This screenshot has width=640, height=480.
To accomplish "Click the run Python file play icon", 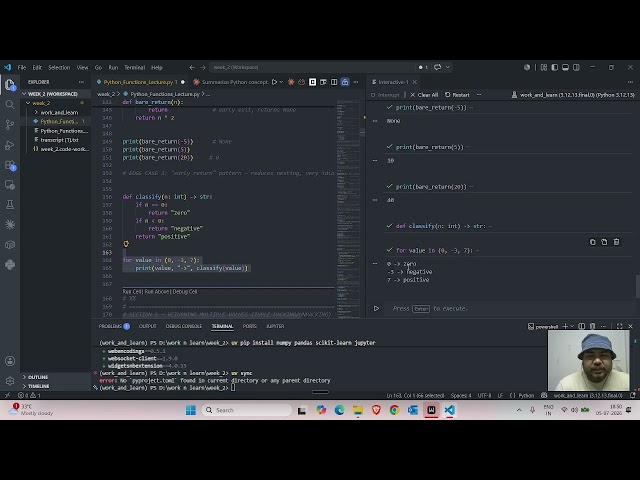I will pyautogui.click(x=274, y=82).
